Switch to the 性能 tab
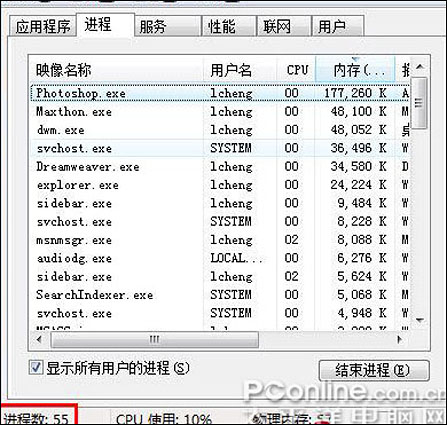447x425 pixels. 229,27
